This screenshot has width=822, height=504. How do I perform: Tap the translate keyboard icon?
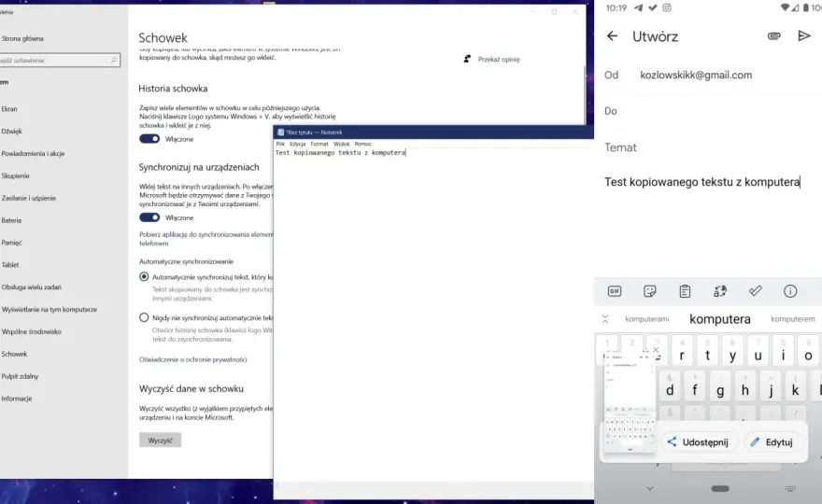[720, 291]
